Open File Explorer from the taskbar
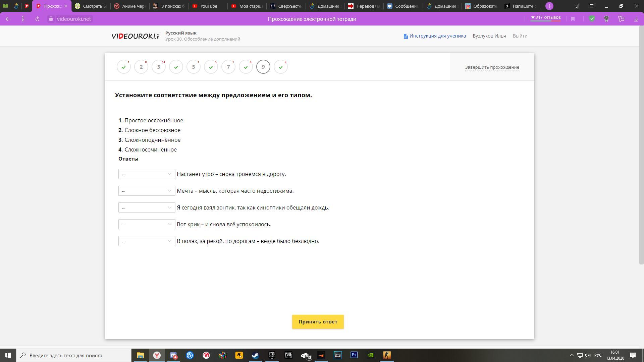This screenshot has width=644, height=362. 140,355
